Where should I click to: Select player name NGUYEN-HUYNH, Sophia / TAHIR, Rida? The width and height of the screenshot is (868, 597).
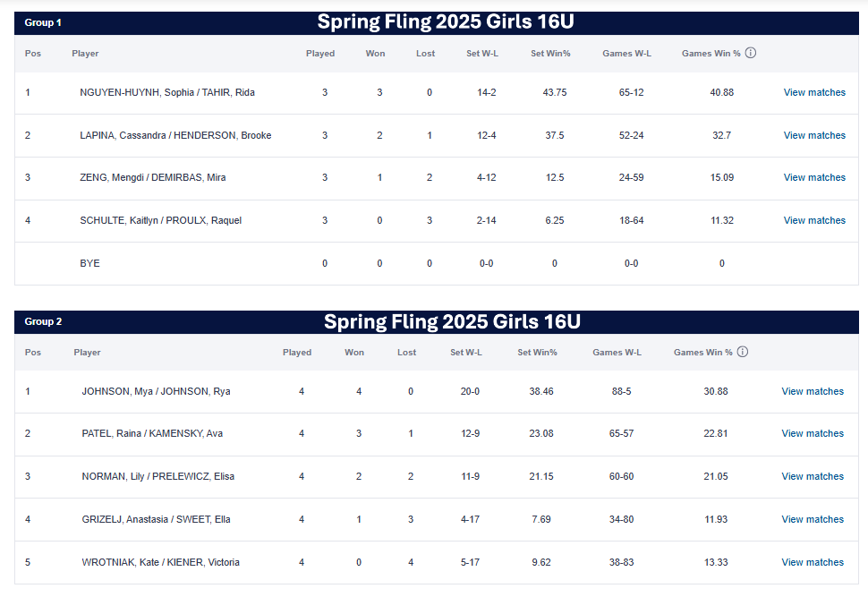(x=167, y=92)
